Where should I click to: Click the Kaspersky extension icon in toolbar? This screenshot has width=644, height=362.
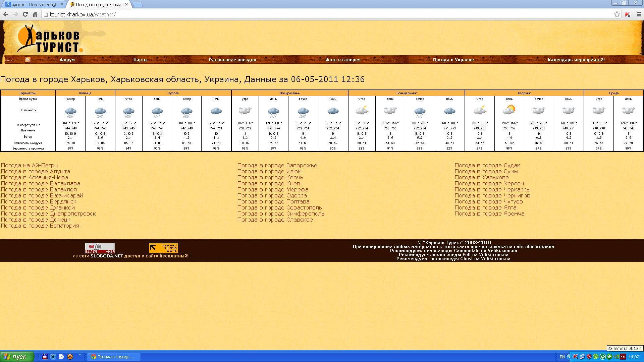(628, 14)
